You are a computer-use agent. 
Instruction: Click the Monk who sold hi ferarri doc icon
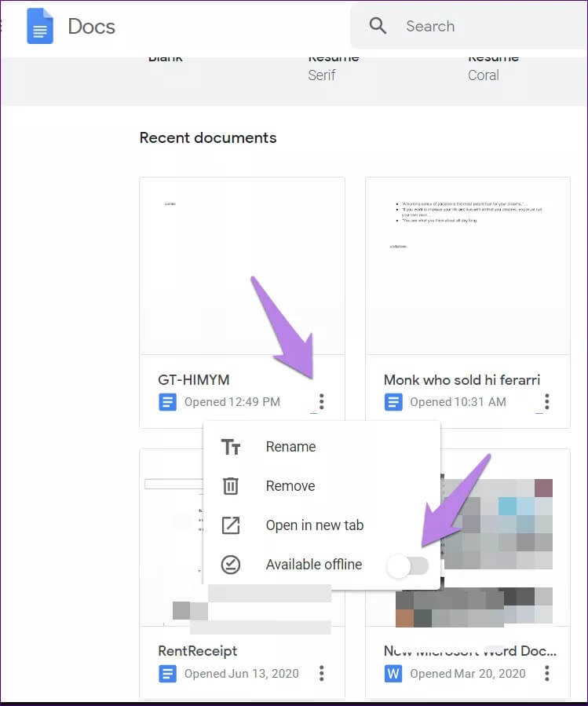(393, 401)
